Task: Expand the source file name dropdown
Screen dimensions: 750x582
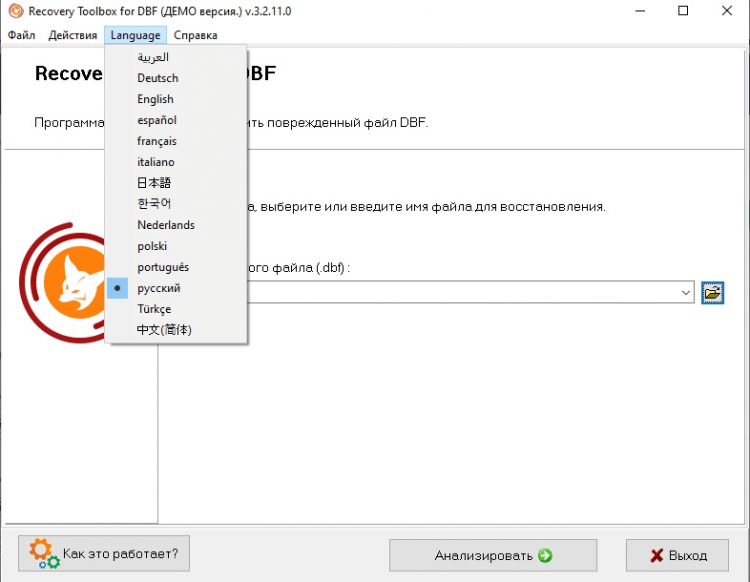Action: click(686, 292)
